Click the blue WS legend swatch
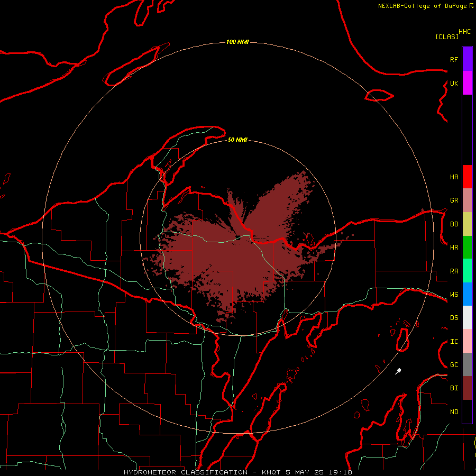 click(467, 294)
